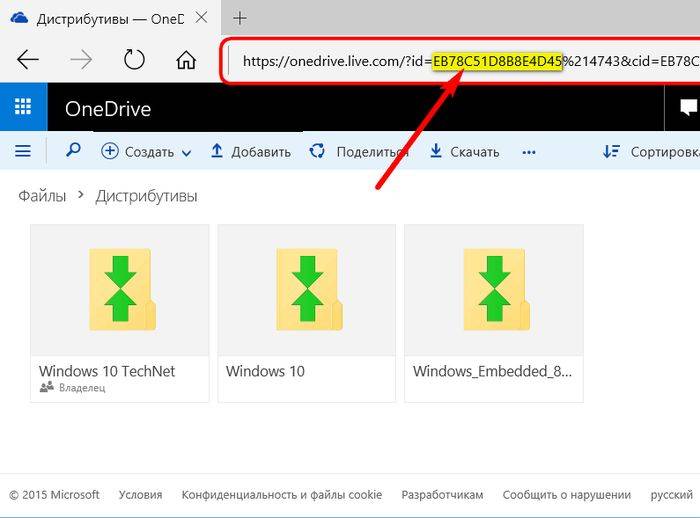
Task: Click the Создать plus circle icon
Action: tap(110, 151)
